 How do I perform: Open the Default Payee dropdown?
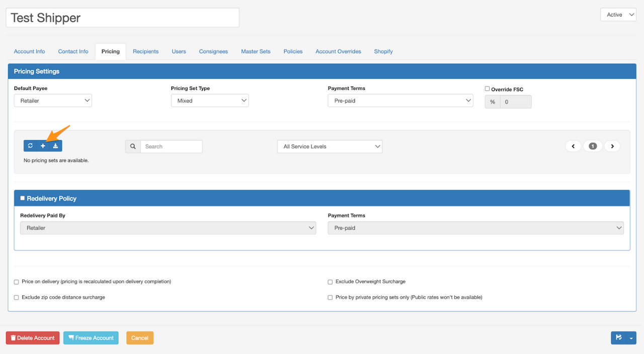pos(53,101)
